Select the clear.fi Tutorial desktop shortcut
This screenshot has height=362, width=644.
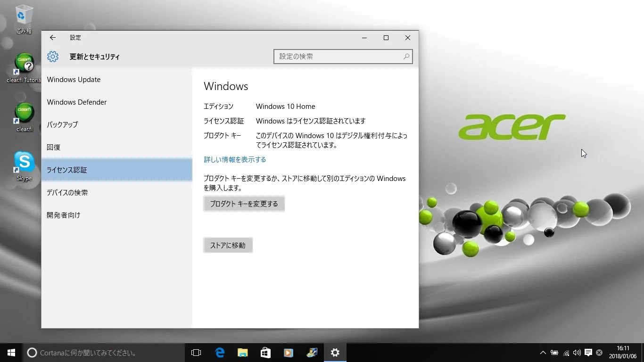pos(24,68)
